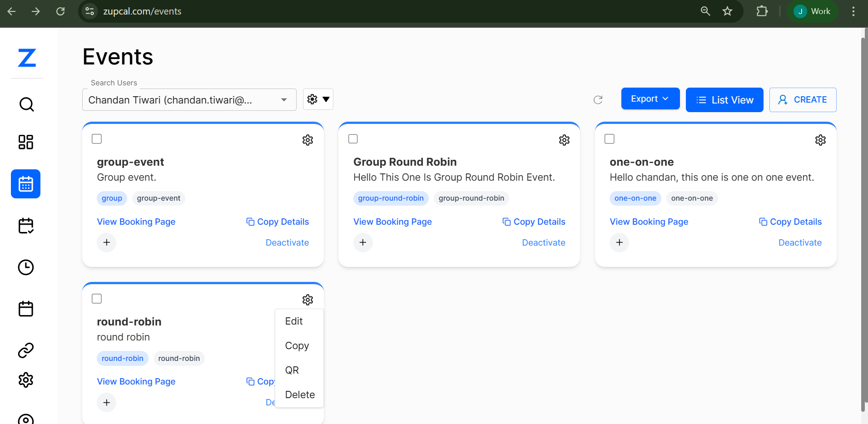
Task: Click the plus button on Group Round Robin card
Action: [362, 242]
